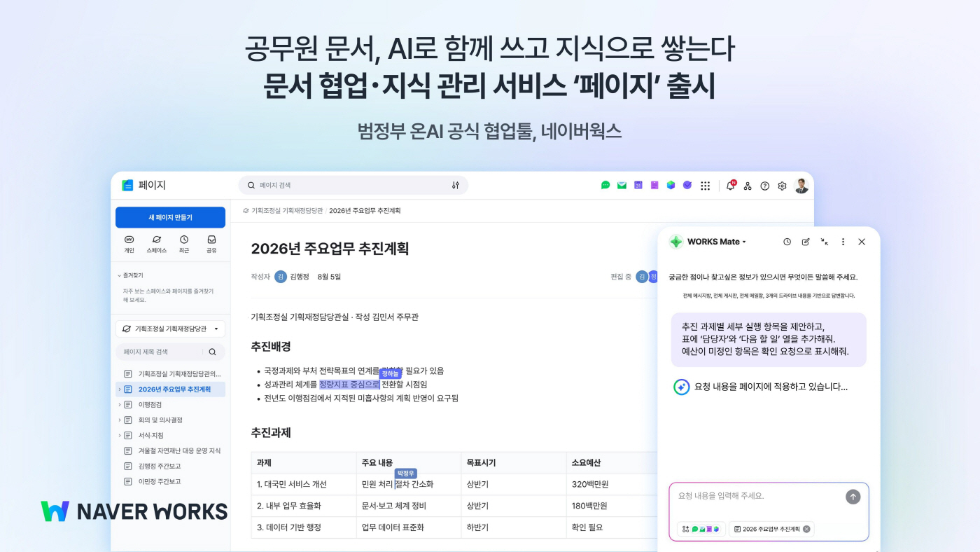
Task: Shrink WORKS Mate panel with collapse arrows
Action: pyautogui.click(x=825, y=242)
